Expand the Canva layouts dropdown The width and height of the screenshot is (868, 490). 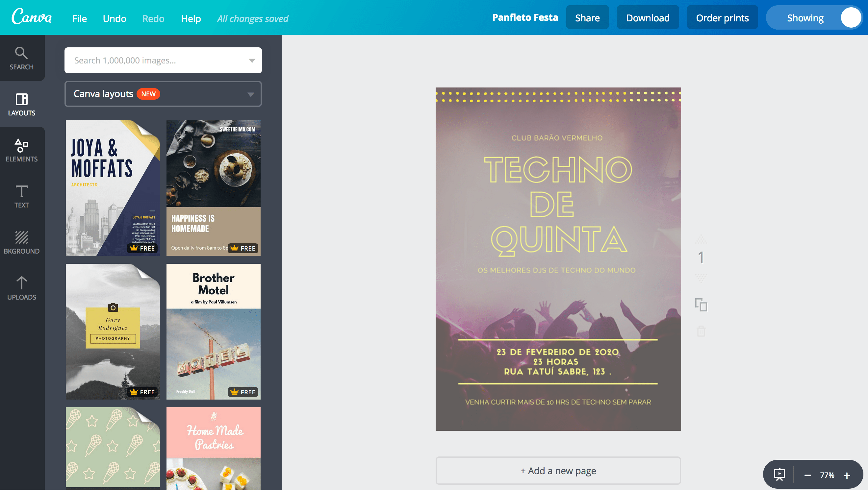(163, 94)
